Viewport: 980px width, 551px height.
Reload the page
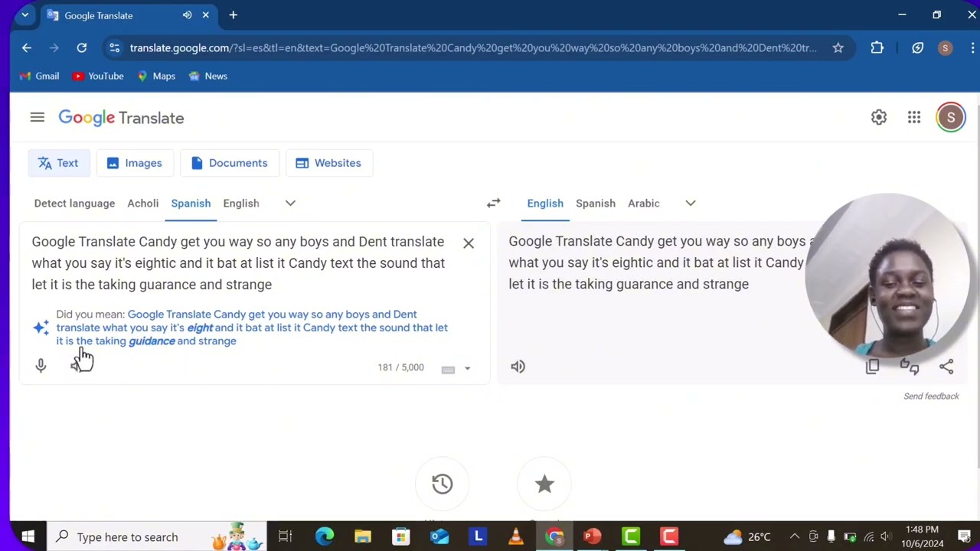[81, 47]
